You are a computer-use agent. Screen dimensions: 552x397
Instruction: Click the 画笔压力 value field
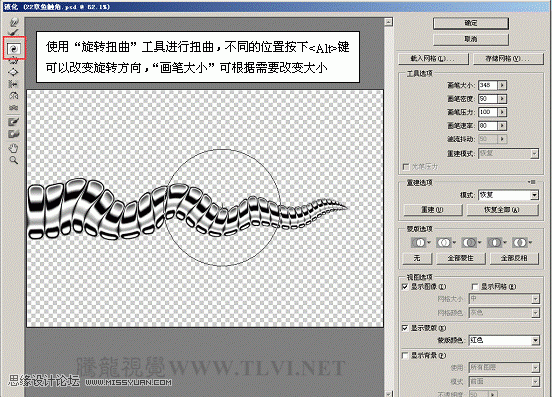point(488,112)
